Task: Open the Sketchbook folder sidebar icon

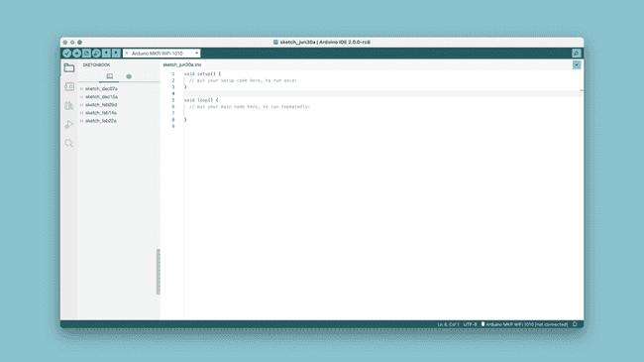Action: tap(69, 67)
